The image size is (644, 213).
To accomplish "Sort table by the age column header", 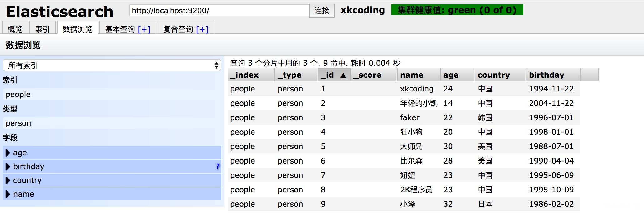I will pyautogui.click(x=451, y=75).
